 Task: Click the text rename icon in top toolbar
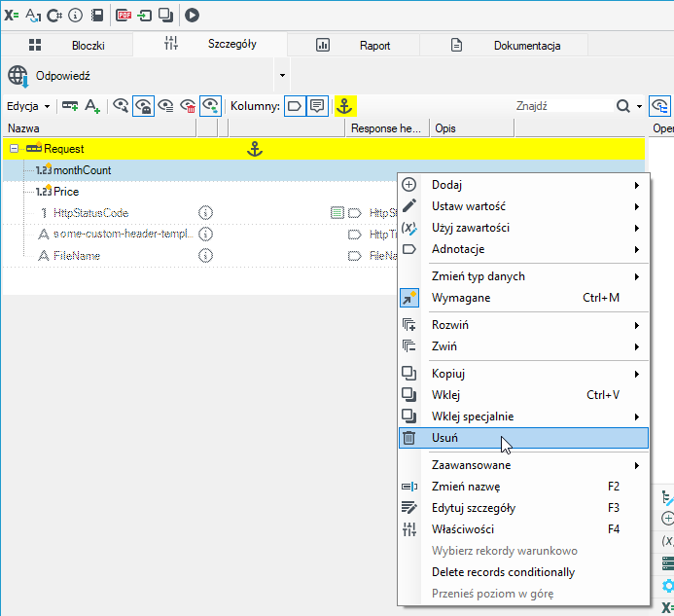point(33,16)
